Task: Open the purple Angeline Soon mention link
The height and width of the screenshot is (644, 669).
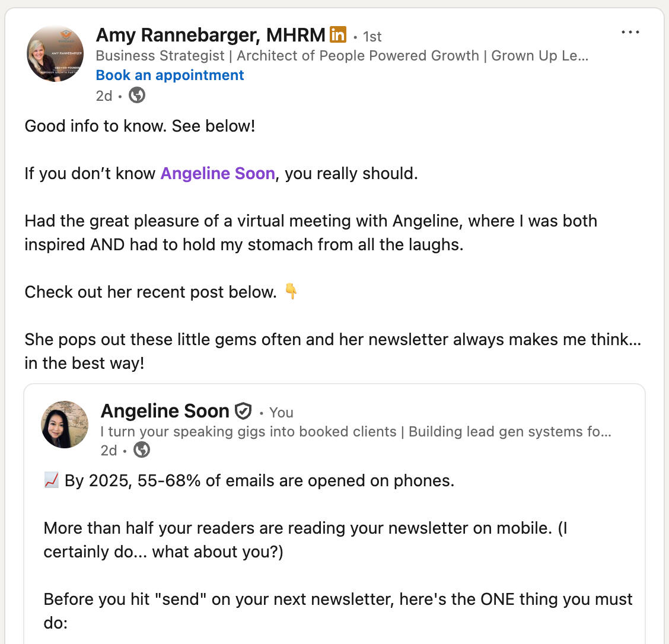Action: tap(218, 174)
